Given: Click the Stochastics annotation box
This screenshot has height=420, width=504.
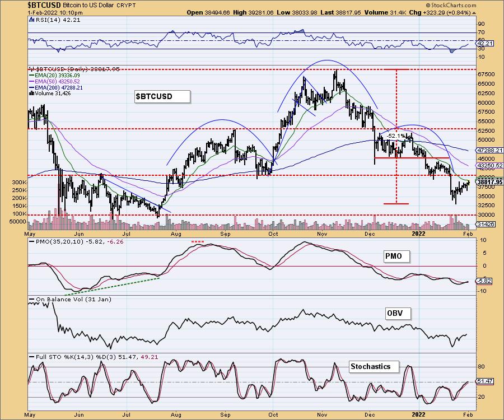Looking at the screenshot, I should (x=374, y=367).
